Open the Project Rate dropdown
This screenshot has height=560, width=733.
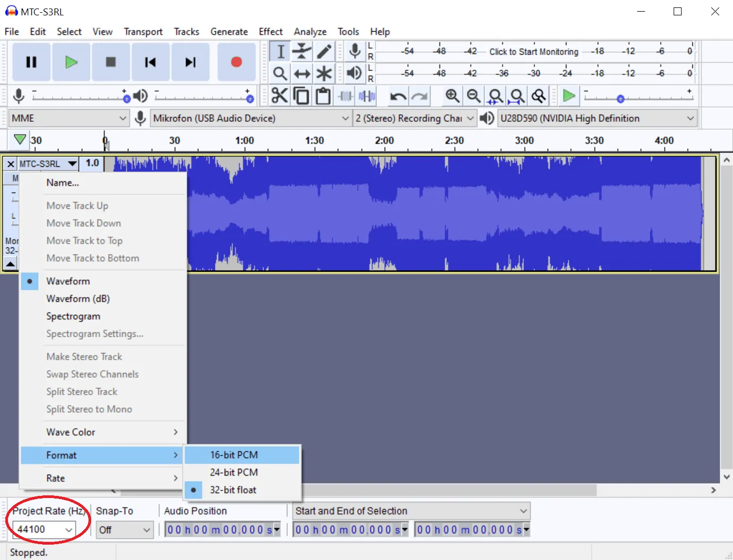[x=69, y=529]
